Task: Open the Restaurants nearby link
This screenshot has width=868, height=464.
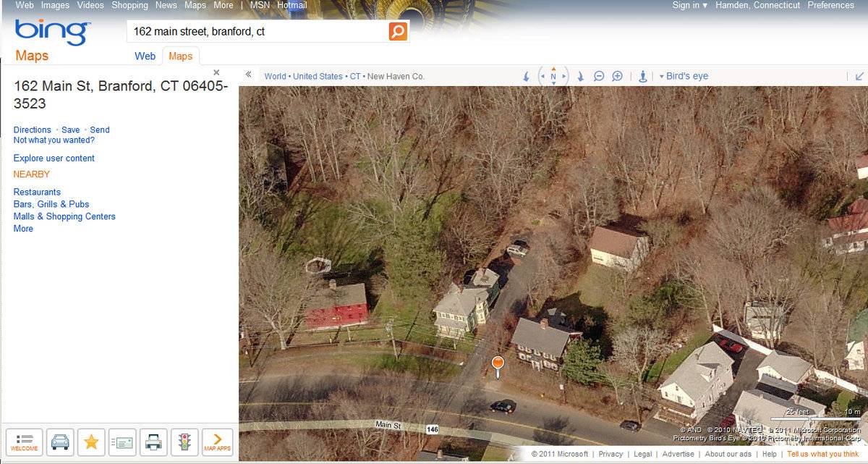Action: 37,192
